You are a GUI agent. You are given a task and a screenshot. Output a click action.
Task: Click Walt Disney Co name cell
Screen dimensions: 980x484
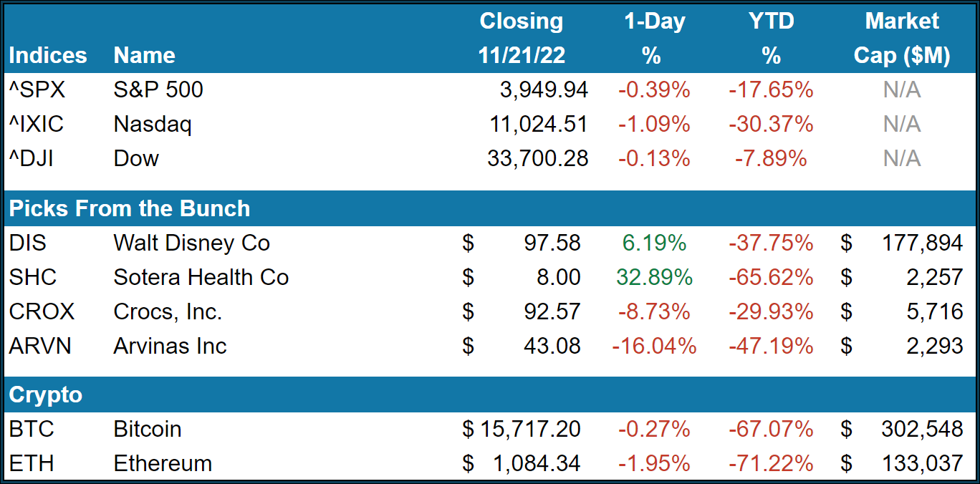point(191,243)
